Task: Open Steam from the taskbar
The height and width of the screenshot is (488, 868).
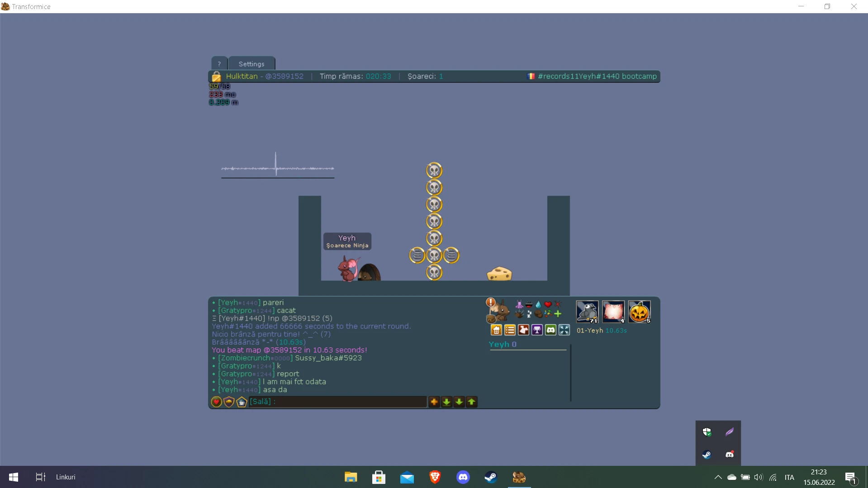Action: point(491,477)
